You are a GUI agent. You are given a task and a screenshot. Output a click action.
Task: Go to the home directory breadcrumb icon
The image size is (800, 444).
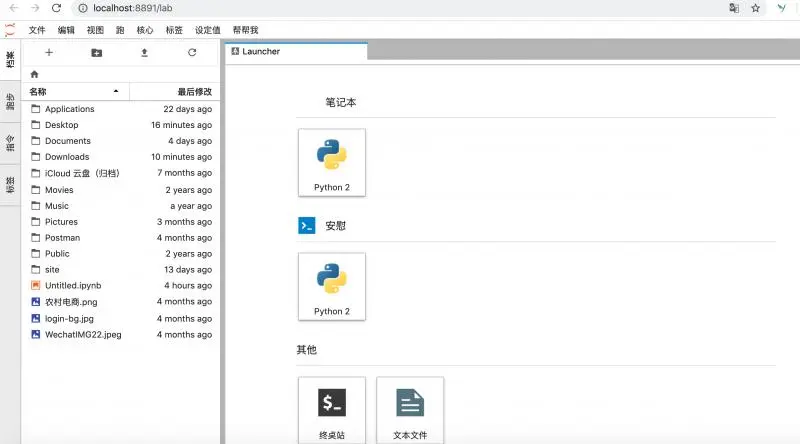pyautogui.click(x=34, y=74)
